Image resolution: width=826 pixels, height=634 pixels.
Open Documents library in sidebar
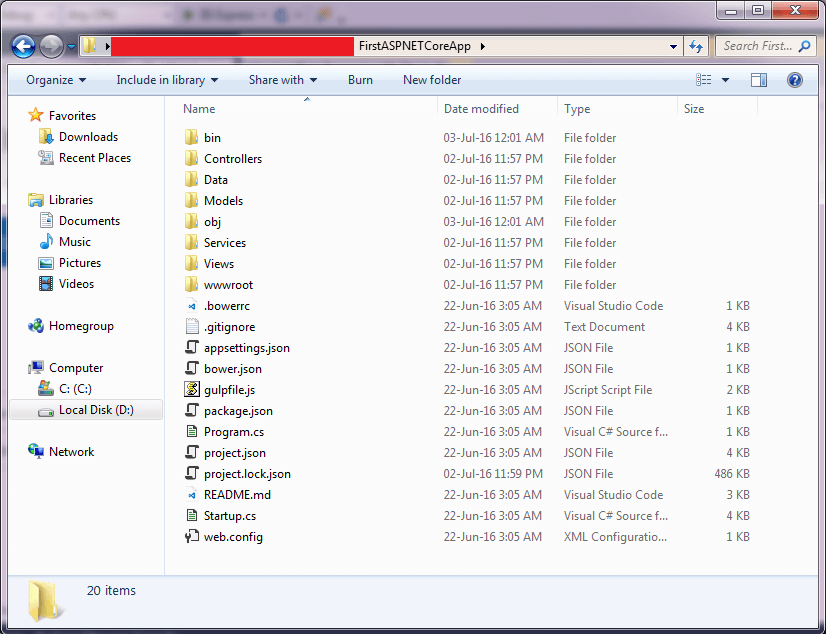(x=89, y=221)
